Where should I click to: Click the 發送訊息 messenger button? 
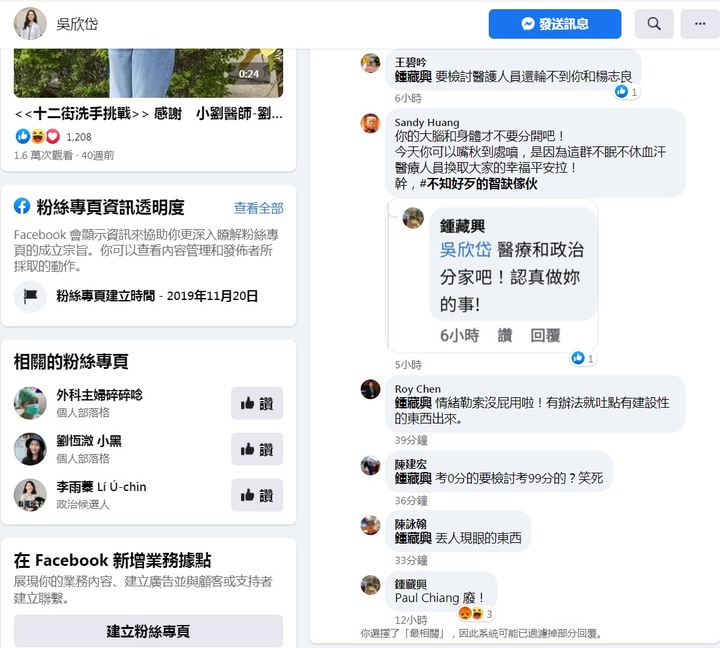555,23
